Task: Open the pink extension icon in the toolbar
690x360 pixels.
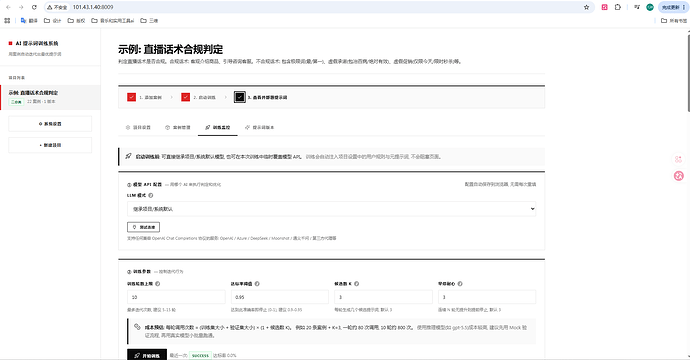Action: [605, 7]
